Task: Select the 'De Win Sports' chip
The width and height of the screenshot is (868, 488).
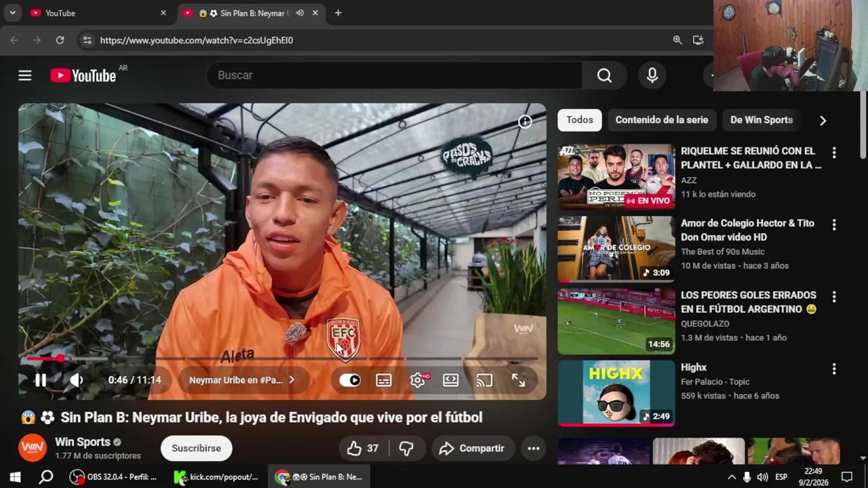Action: pos(761,120)
